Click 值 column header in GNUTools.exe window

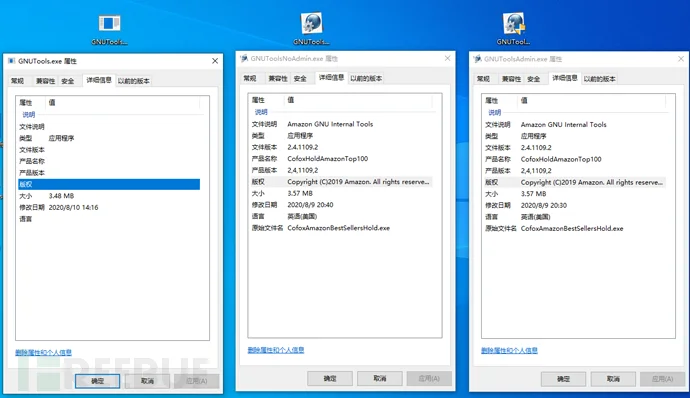pos(52,103)
